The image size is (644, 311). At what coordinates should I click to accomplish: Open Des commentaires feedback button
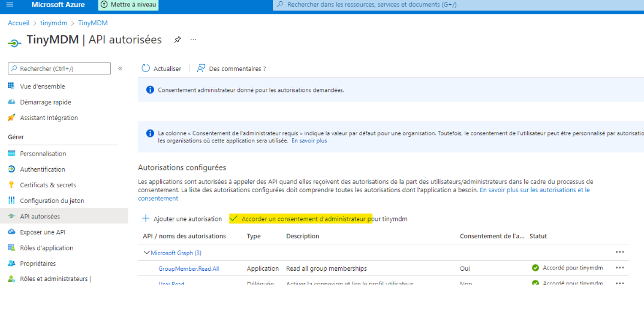pos(231,68)
